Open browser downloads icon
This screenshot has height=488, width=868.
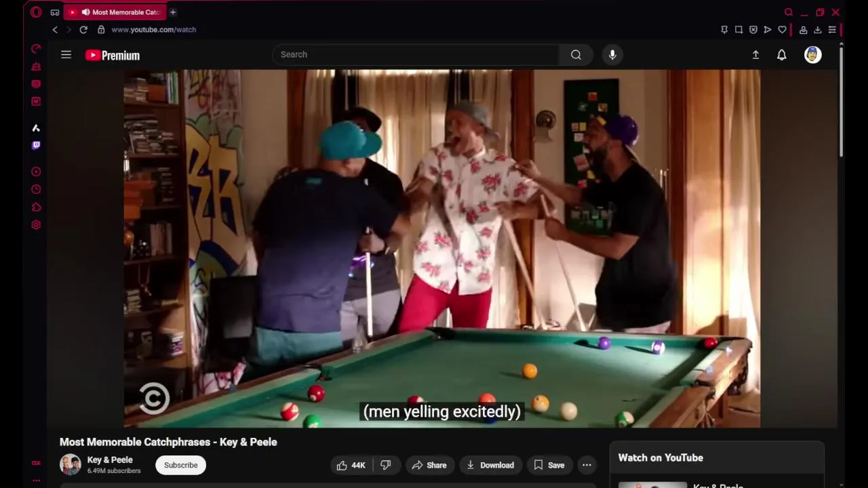tap(818, 30)
